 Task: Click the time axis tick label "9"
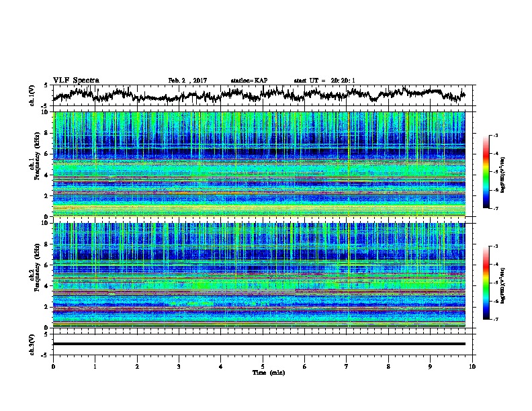pyautogui.click(x=430, y=367)
